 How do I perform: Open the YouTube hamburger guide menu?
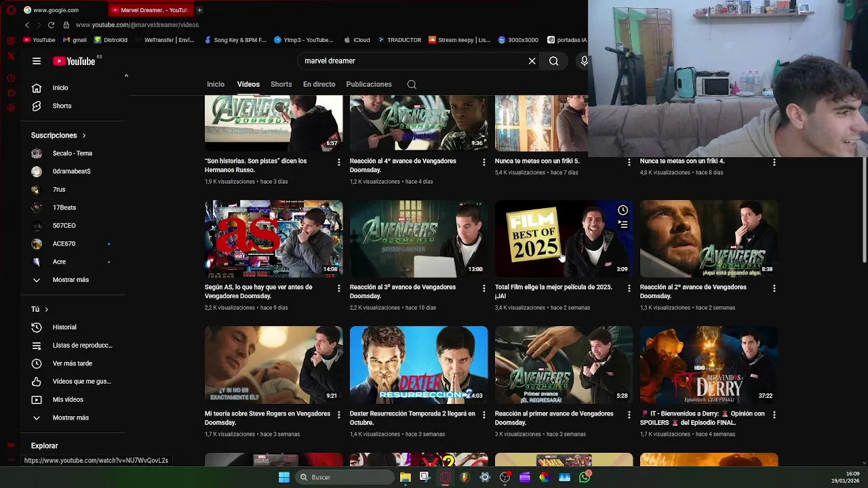coord(37,61)
